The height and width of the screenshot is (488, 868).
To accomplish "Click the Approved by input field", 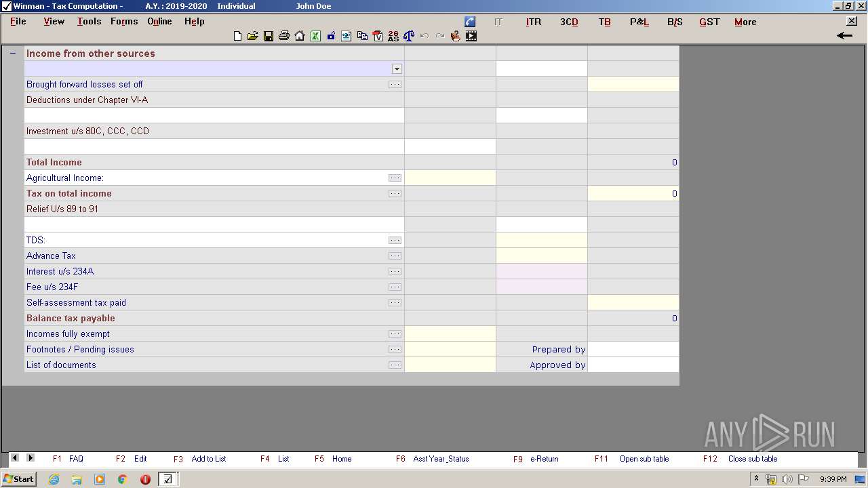I will (x=633, y=365).
